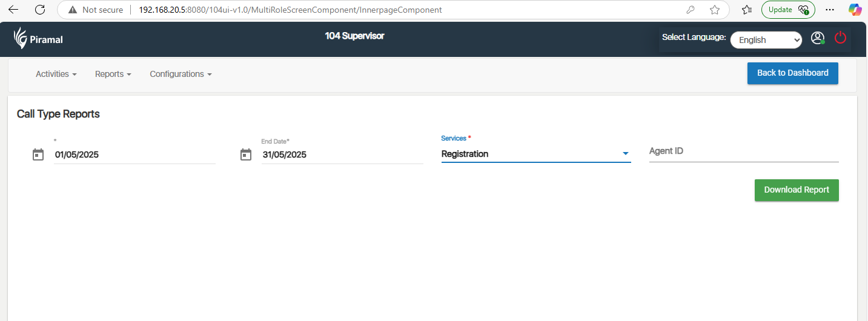868x321 pixels.
Task: Bookmark the page with star icon
Action: (715, 10)
